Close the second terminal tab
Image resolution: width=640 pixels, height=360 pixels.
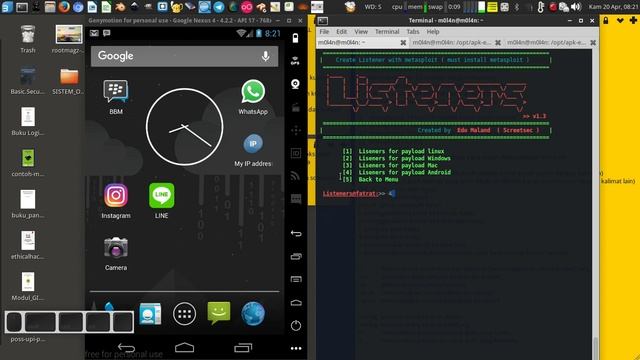(498, 42)
